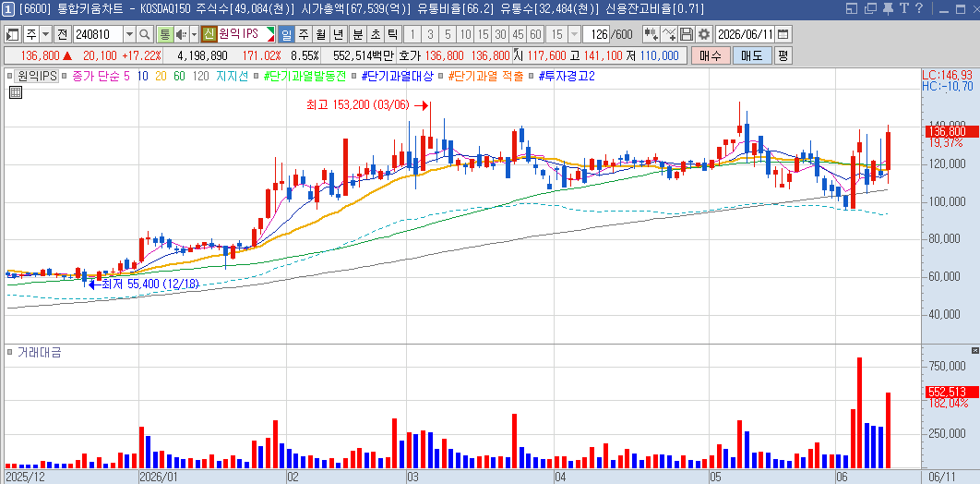Viewport: 980px width, 484px height.
Task: Toggle the speaker sound icon
Action: (x=181, y=34)
